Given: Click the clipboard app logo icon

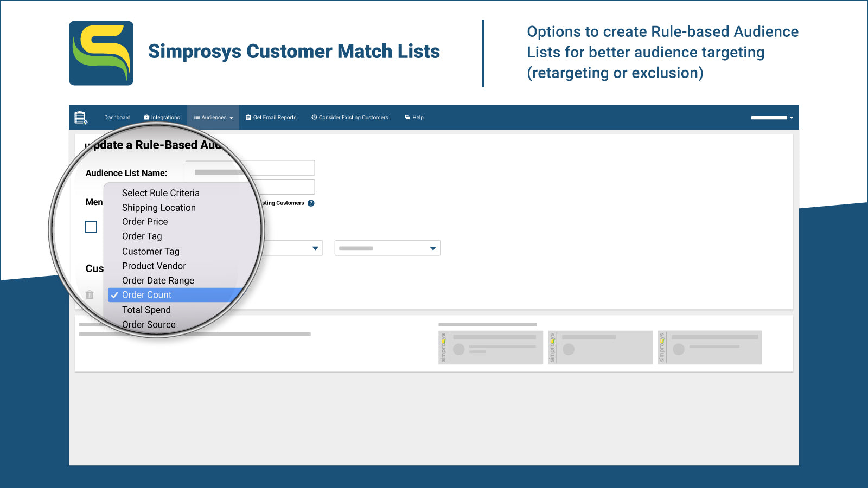Looking at the screenshot, I should pos(80,117).
